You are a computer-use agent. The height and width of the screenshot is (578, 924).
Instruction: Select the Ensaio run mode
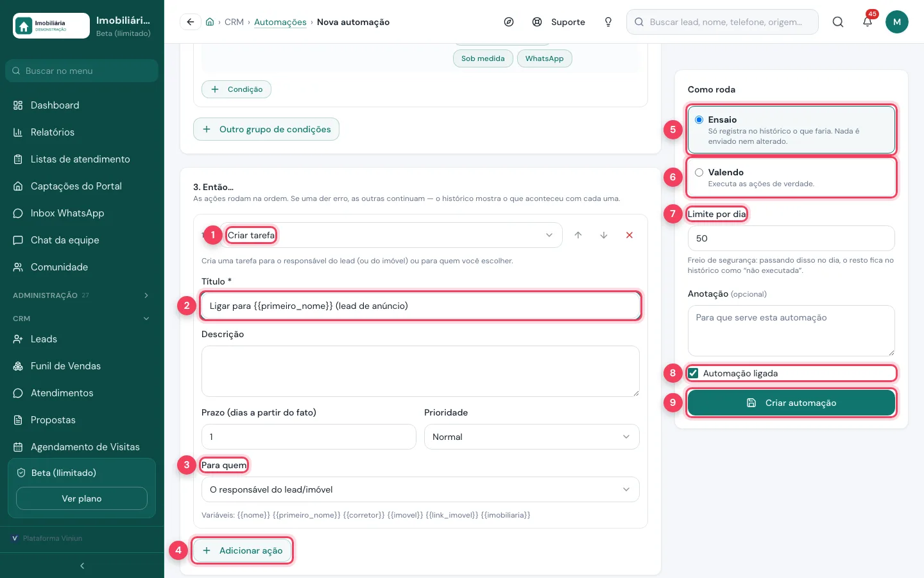tap(791, 130)
